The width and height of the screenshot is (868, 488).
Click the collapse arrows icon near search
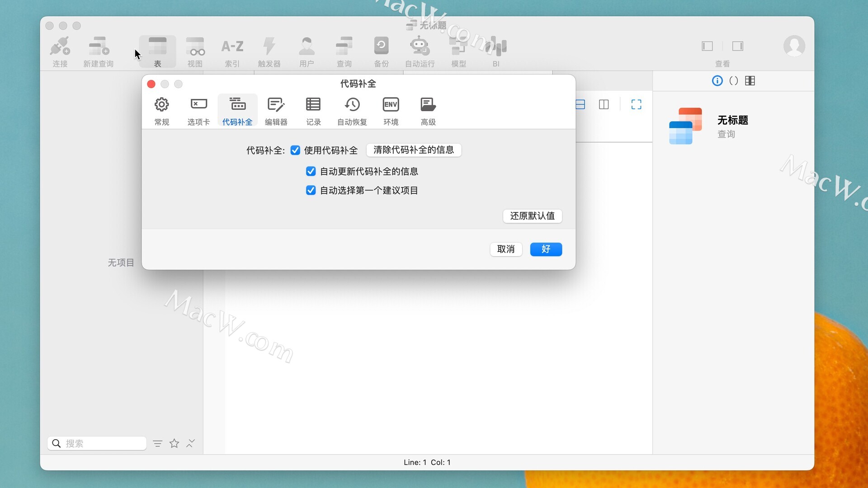[x=190, y=444]
